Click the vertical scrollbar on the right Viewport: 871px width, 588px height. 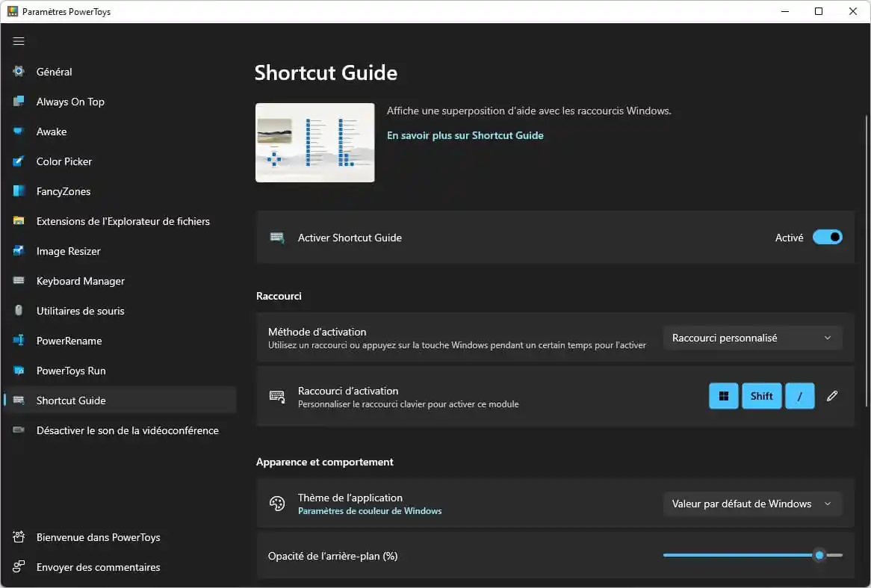coord(866,260)
